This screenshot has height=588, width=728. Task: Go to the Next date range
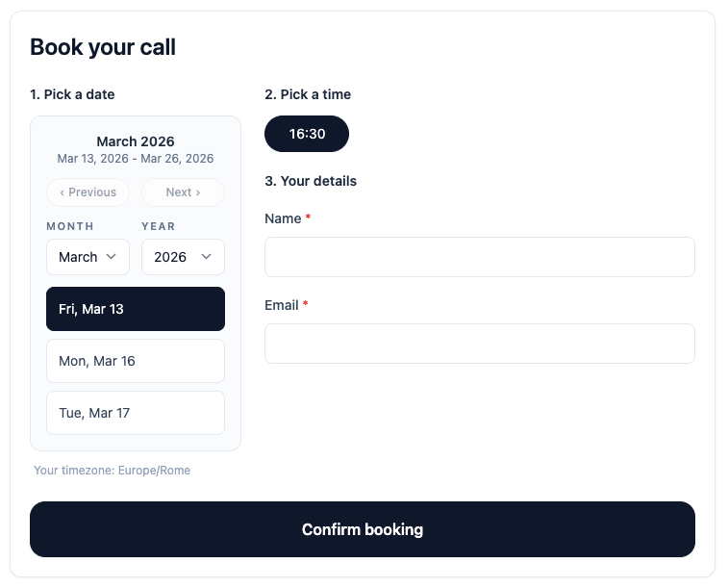tap(183, 192)
